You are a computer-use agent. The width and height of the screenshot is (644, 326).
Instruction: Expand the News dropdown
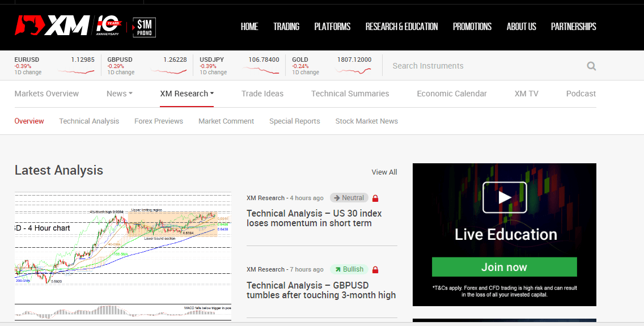120,94
